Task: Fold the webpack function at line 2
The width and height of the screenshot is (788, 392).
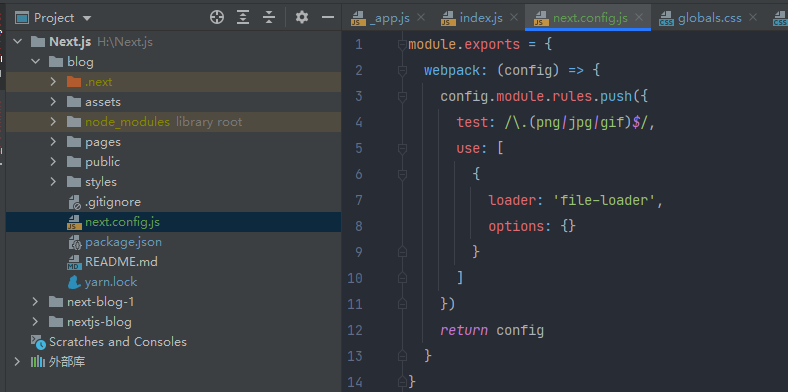Action: coord(402,71)
